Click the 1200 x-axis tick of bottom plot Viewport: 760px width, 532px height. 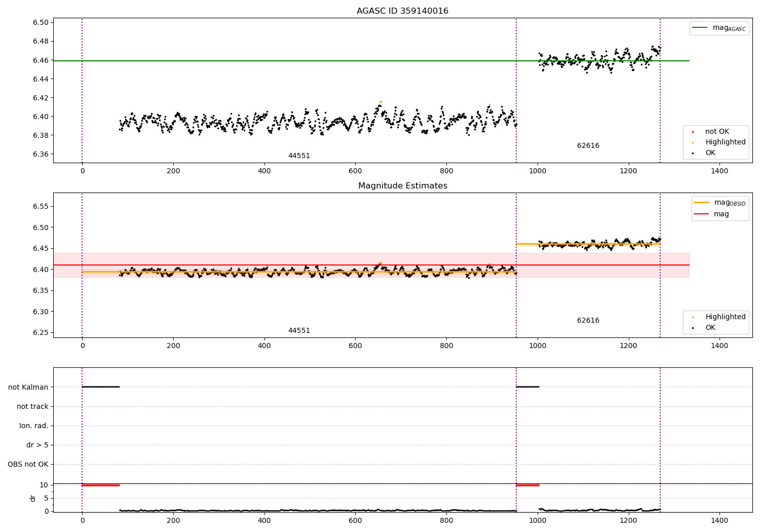(628, 520)
